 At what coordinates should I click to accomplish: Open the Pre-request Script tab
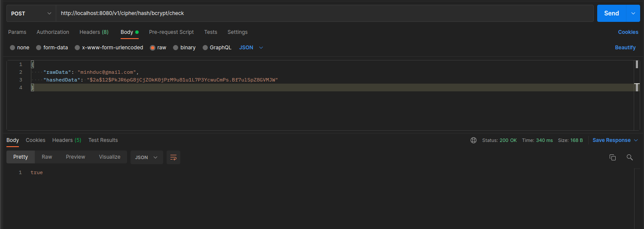pyautogui.click(x=171, y=32)
